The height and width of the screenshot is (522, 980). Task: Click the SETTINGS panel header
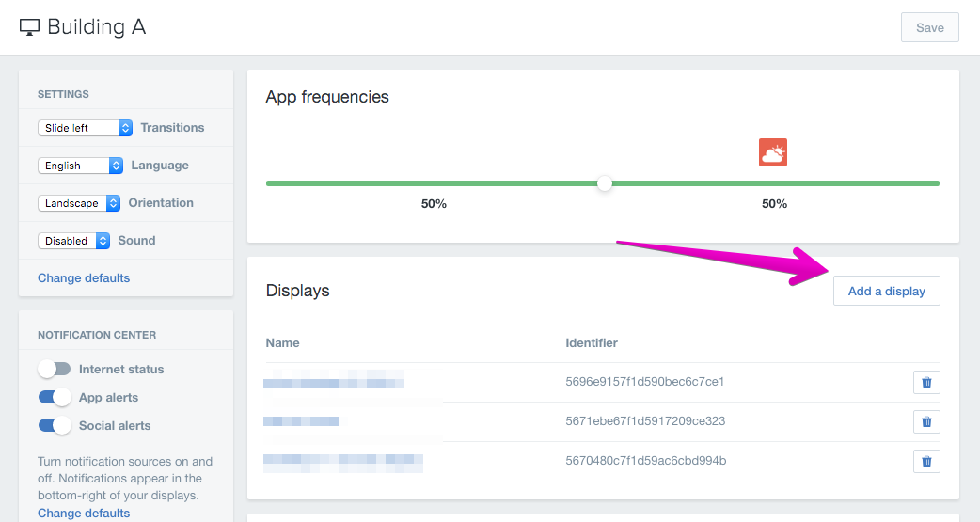(x=63, y=94)
